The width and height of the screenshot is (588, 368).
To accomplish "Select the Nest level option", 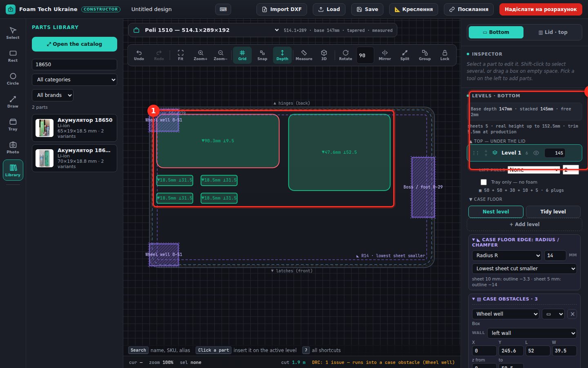I will pyautogui.click(x=496, y=212).
